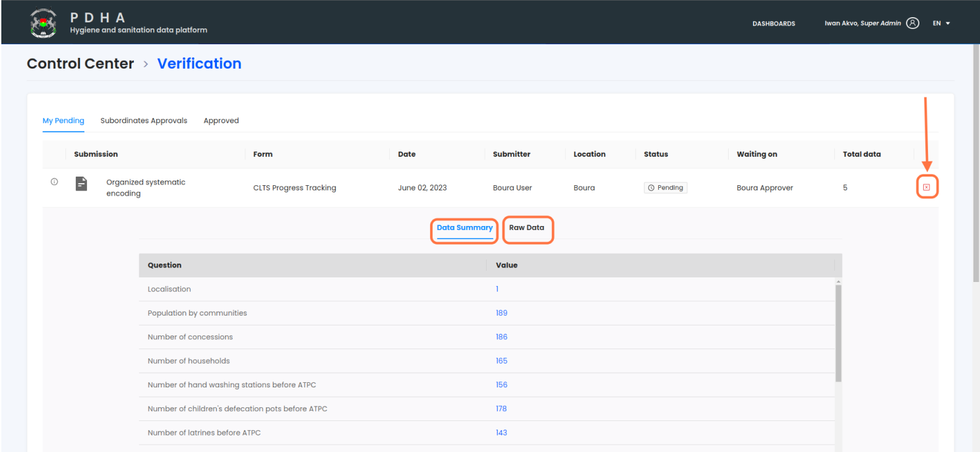This screenshot has width=980, height=452.
Task: Click the PDHA platform title text
Action: point(98,17)
